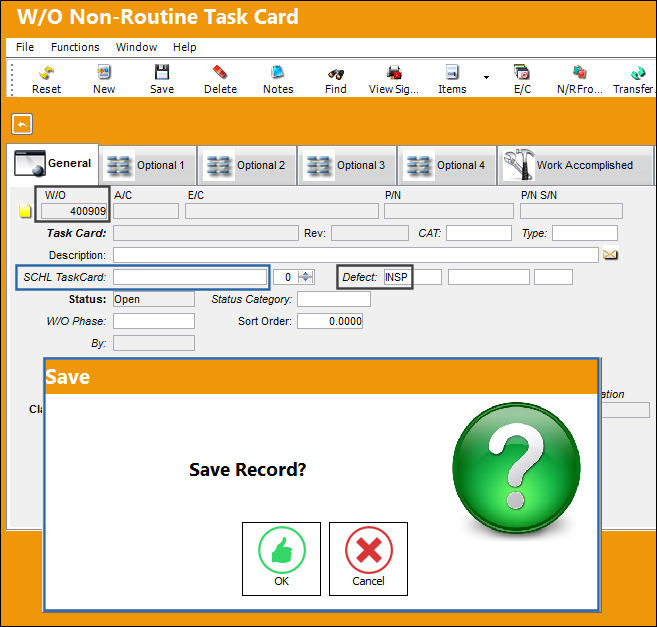Click the Save floppy disk icon

pos(162,72)
